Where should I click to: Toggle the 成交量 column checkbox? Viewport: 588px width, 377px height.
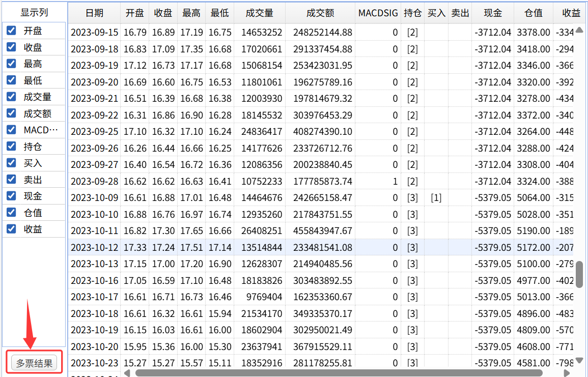[x=11, y=96]
